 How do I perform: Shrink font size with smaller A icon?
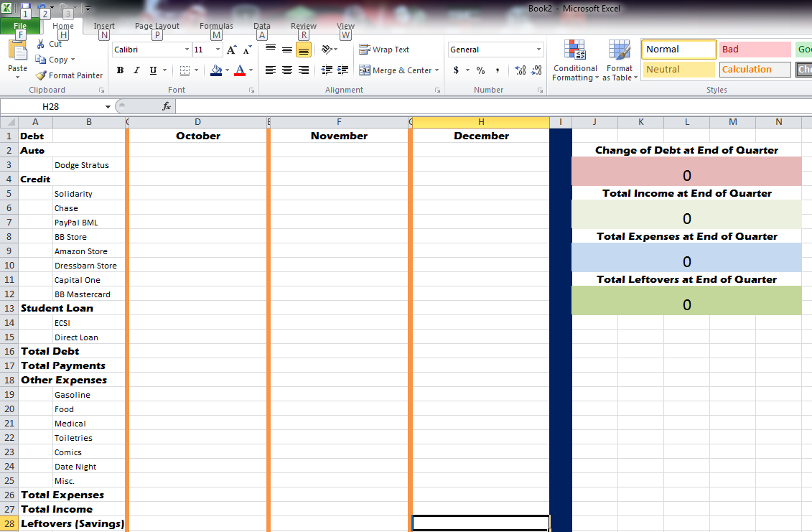[248, 50]
